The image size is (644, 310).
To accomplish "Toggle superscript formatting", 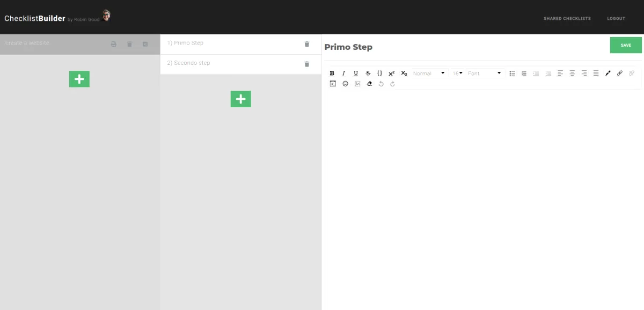I will tap(391, 73).
